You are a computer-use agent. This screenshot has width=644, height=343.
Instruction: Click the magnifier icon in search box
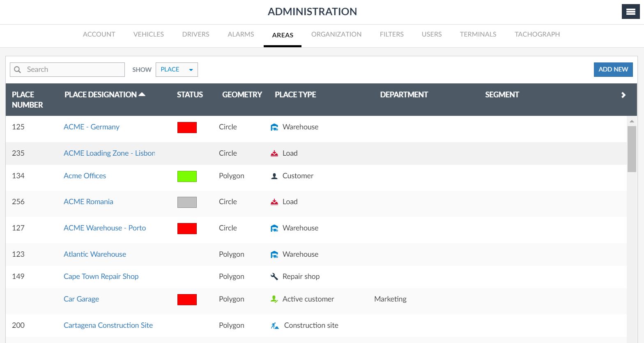coord(17,70)
